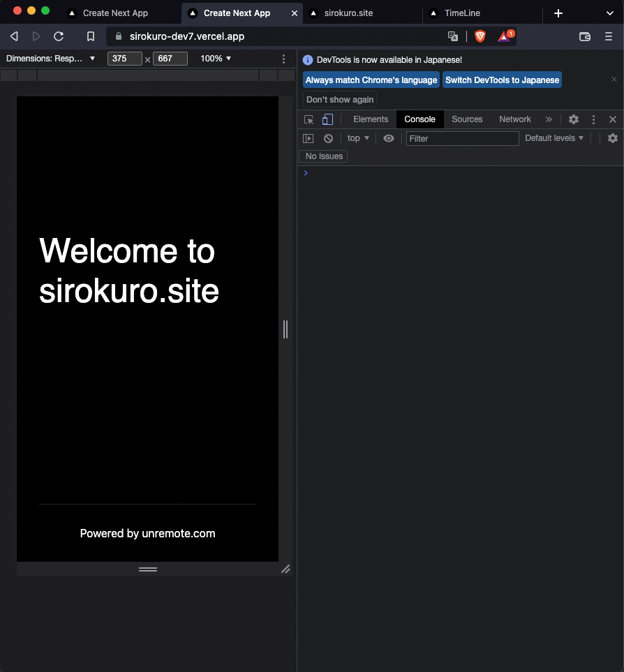Clear the console output
This screenshot has width=624, height=672.
(328, 138)
